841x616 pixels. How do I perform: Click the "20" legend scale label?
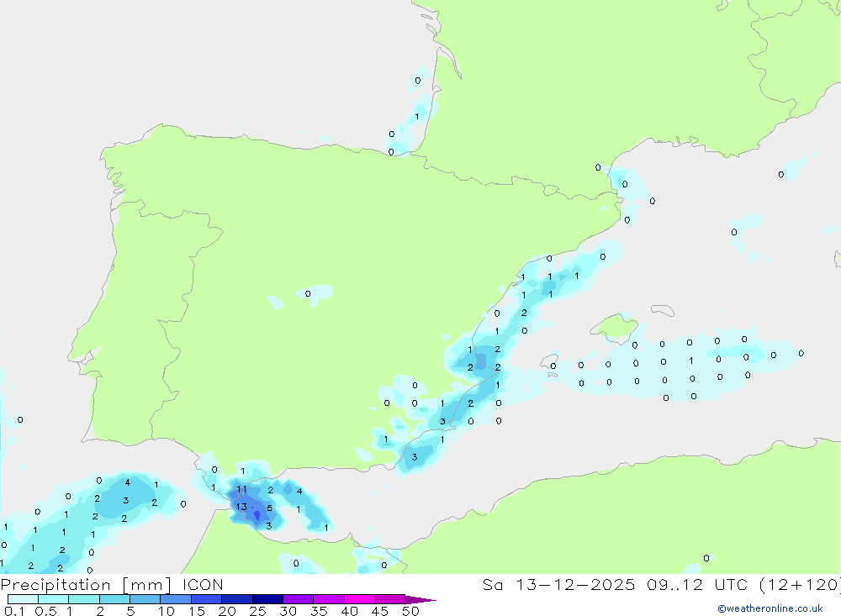[x=227, y=611]
